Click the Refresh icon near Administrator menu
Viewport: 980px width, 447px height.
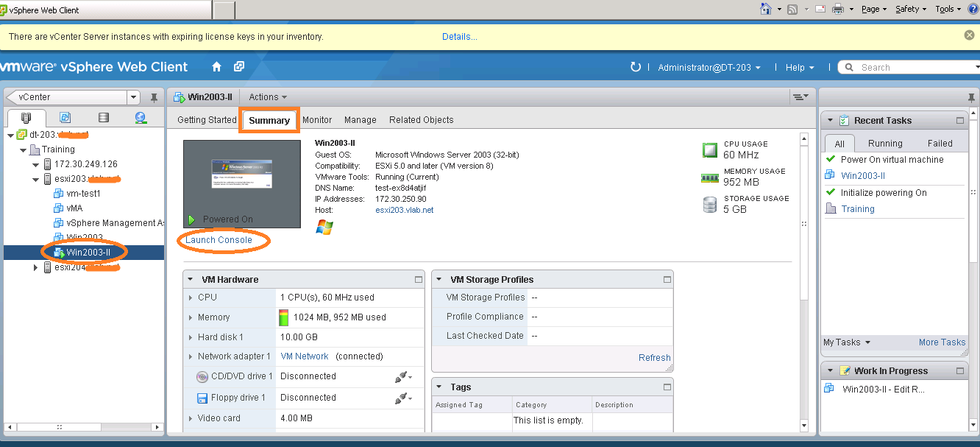click(x=635, y=66)
